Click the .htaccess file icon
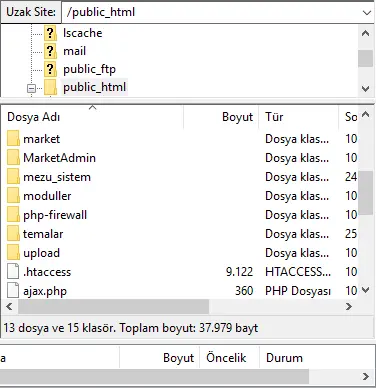This screenshot has width=376, height=388. click(13, 272)
